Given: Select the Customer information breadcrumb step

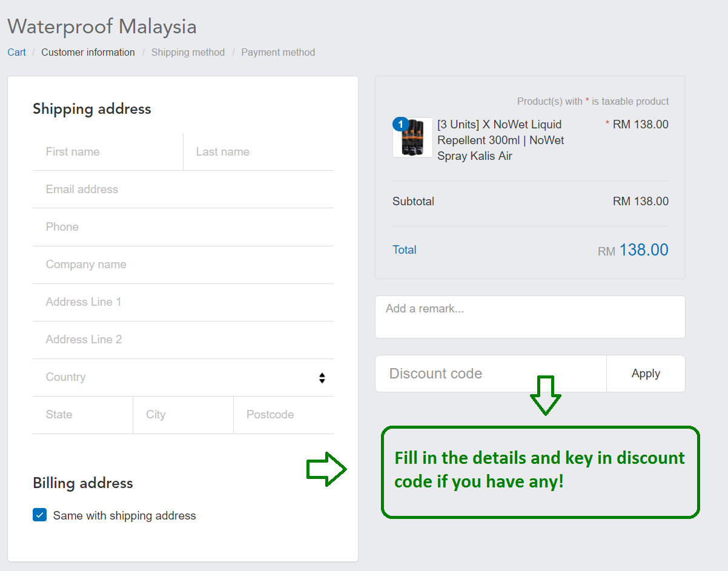Looking at the screenshot, I should coord(88,52).
